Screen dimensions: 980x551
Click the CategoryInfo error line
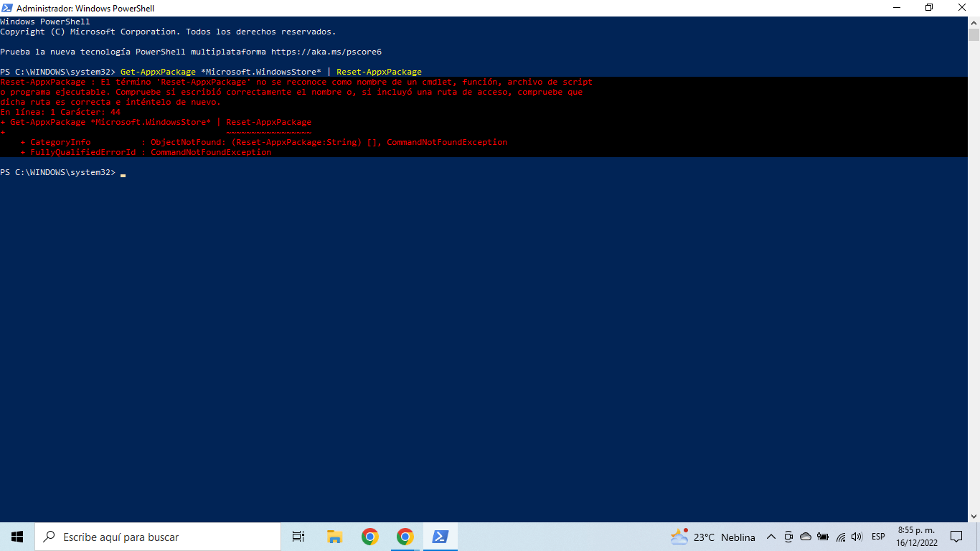[263, 142]
